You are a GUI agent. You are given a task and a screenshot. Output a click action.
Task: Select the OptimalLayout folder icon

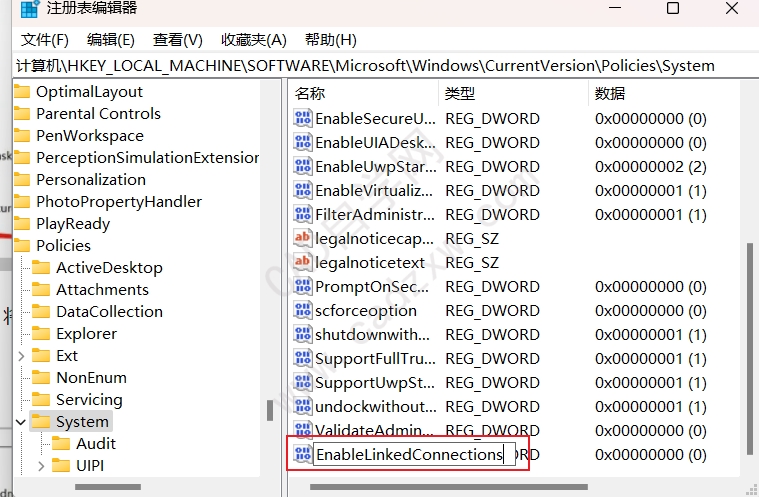[x=22, y=91]
